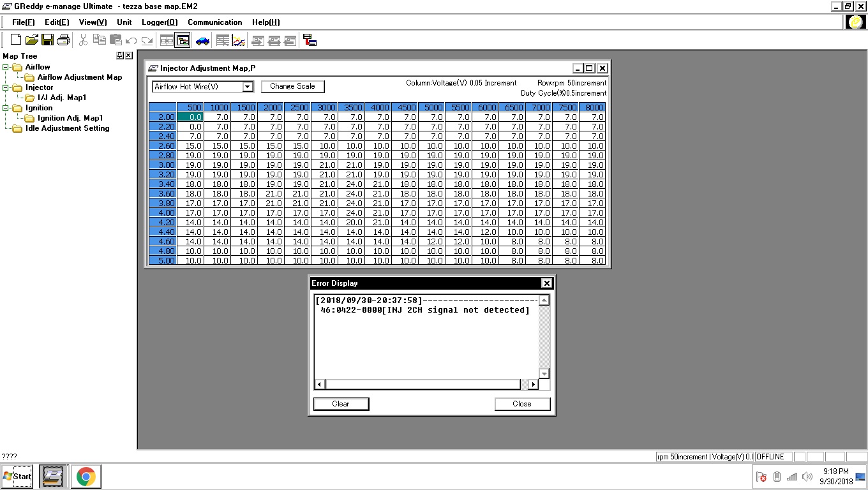This screenshot has width=868, height=490.
Task: Launch Chrome from the taskbar
Action: pyautogui.click(x=86, y=477)
